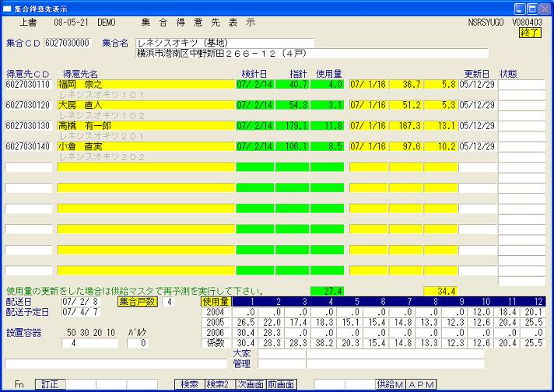Select customer code 6027030120
554x392 pixels.
pos(29,105)
